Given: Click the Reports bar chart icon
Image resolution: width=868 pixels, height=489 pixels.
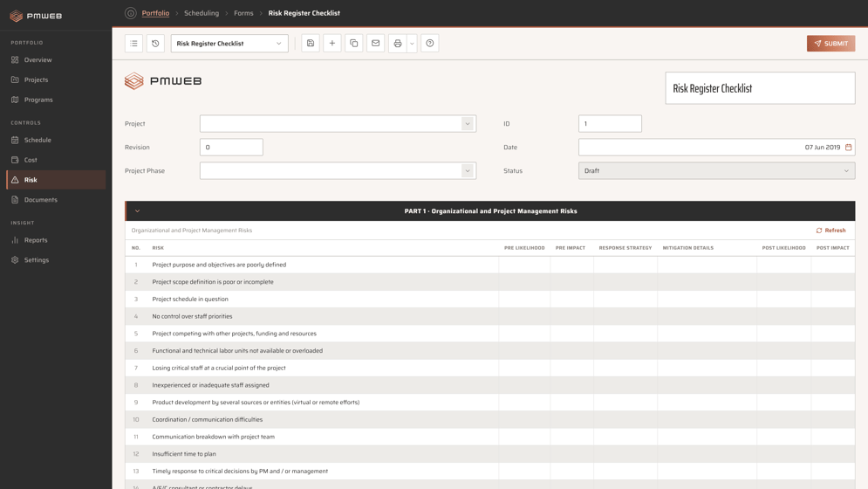Looking at the screenshot, I should (15, 240).
